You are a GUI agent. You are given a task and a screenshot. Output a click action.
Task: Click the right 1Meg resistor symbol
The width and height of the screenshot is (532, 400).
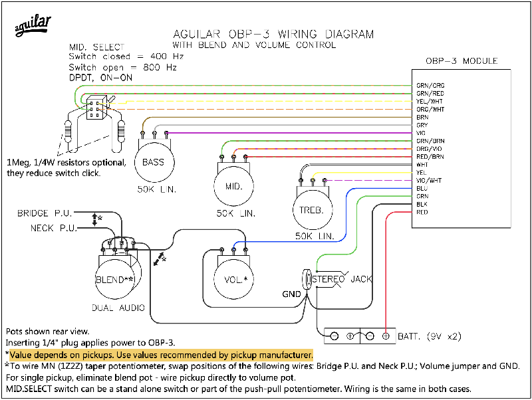[x=121, y=132]
